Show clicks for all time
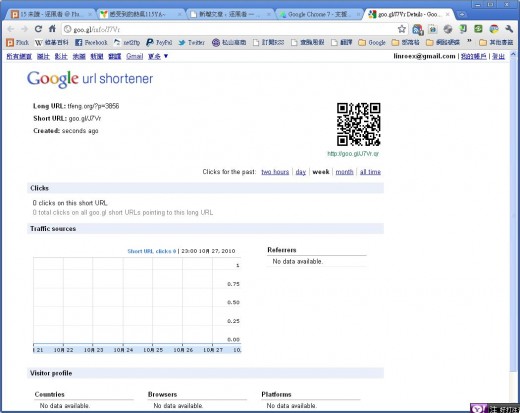Screen dimensions: 520x413 pos(370,172)
